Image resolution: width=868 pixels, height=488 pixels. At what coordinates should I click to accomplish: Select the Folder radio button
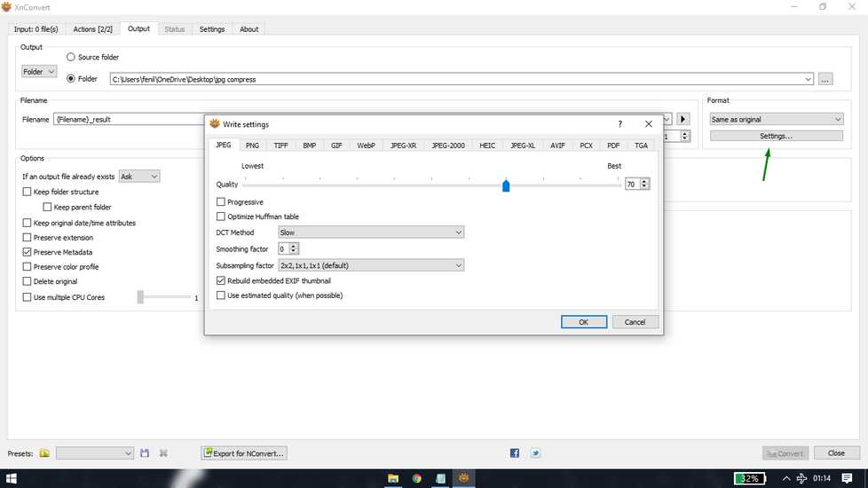pos(71,79)
